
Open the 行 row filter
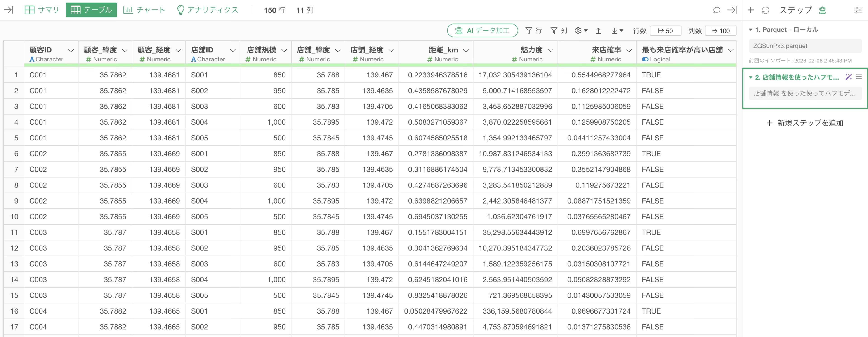tap(533, 31)
